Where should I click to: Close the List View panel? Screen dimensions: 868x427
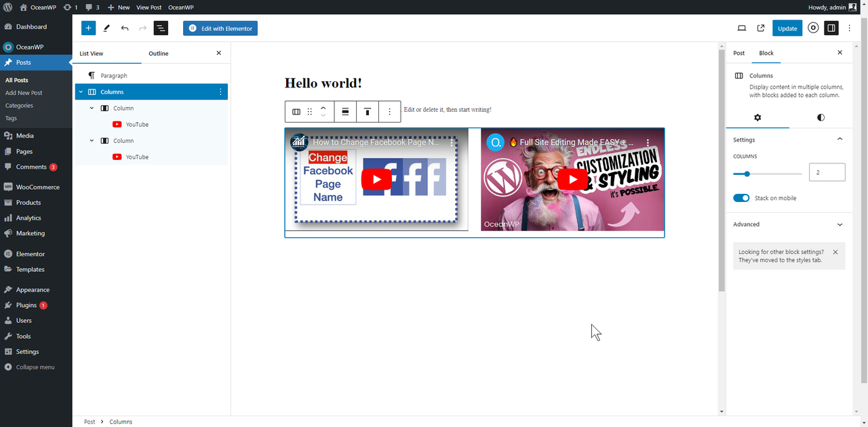(218, 53)
